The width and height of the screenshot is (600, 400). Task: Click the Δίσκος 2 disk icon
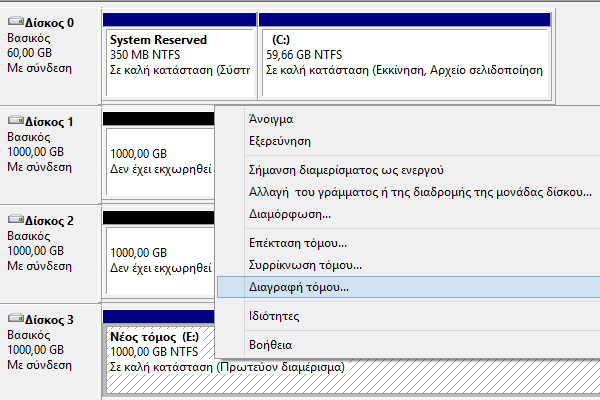pyautogui.click(x=16, y=219)
